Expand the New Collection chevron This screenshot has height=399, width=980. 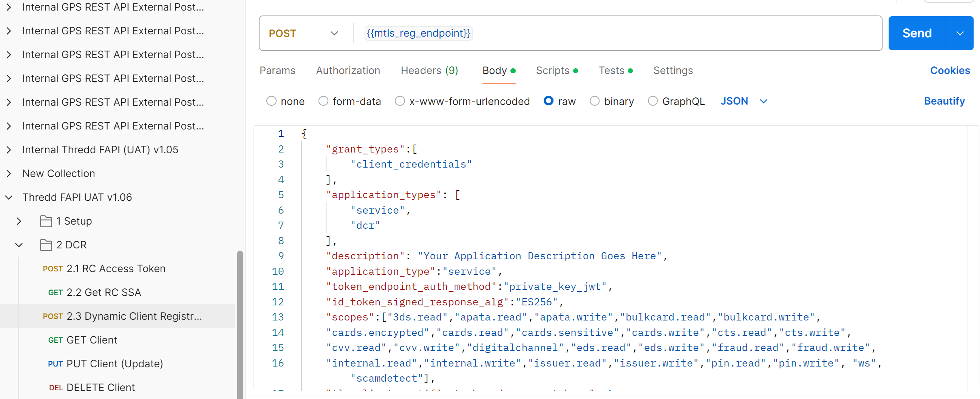(x=9, y=174)
